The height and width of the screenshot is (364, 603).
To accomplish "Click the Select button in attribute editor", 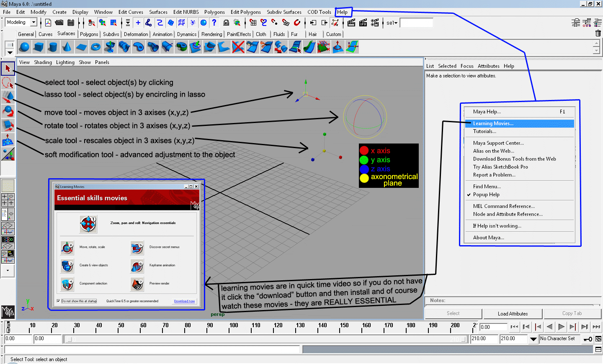I will [x=453, y=313].
